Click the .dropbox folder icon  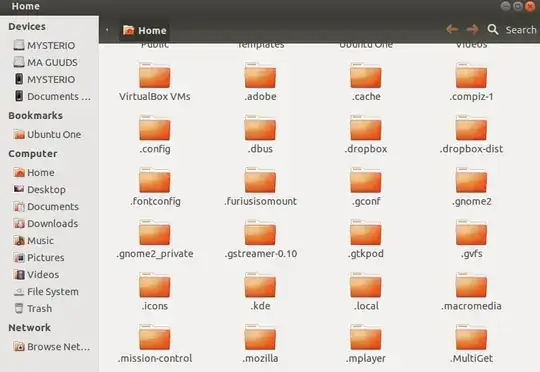[366, 128]
